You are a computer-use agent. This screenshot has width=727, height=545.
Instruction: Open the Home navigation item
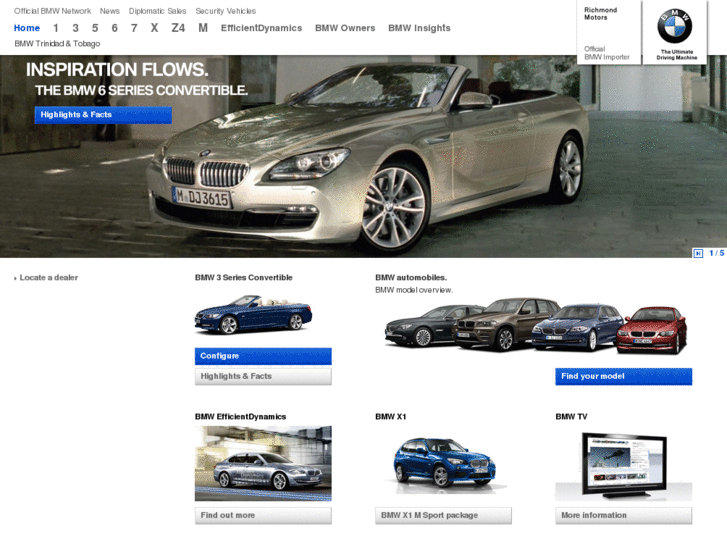[27, 28]
